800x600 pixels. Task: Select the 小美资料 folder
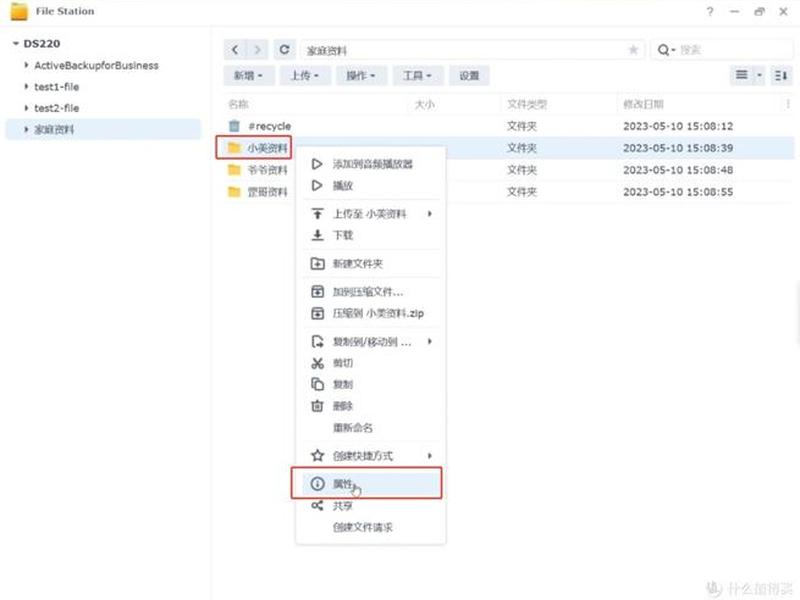click(x=267, y=148)
